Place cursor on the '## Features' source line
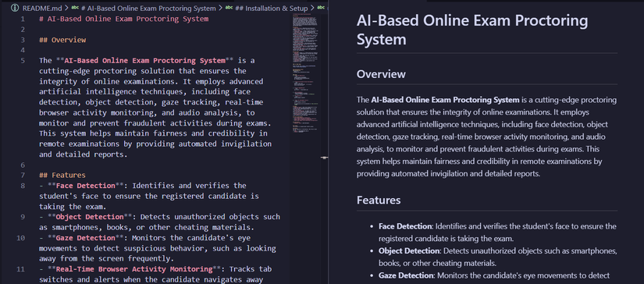The height and width of the screenshot is (284, 644). 62,176
